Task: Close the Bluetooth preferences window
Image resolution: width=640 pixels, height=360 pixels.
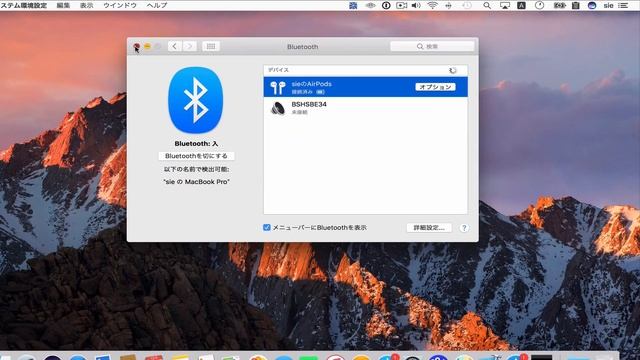Action: tap(137, 47)
